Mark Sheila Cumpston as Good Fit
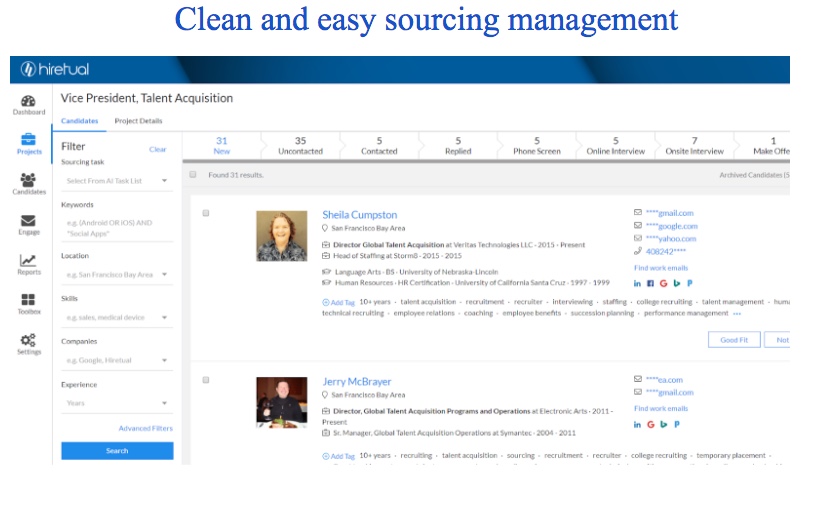This screenshot has height=513, width=815. point(734,340)
